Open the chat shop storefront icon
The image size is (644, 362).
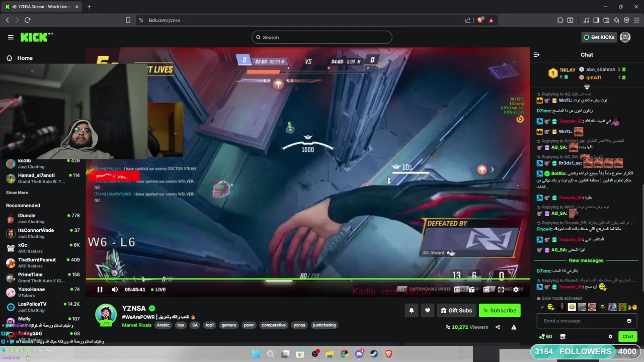click(x=562, y=336)
